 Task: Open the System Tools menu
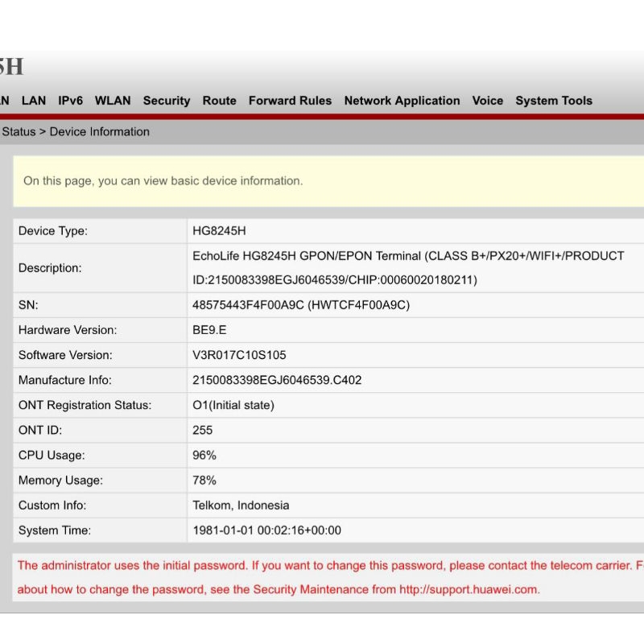(554, 101)
